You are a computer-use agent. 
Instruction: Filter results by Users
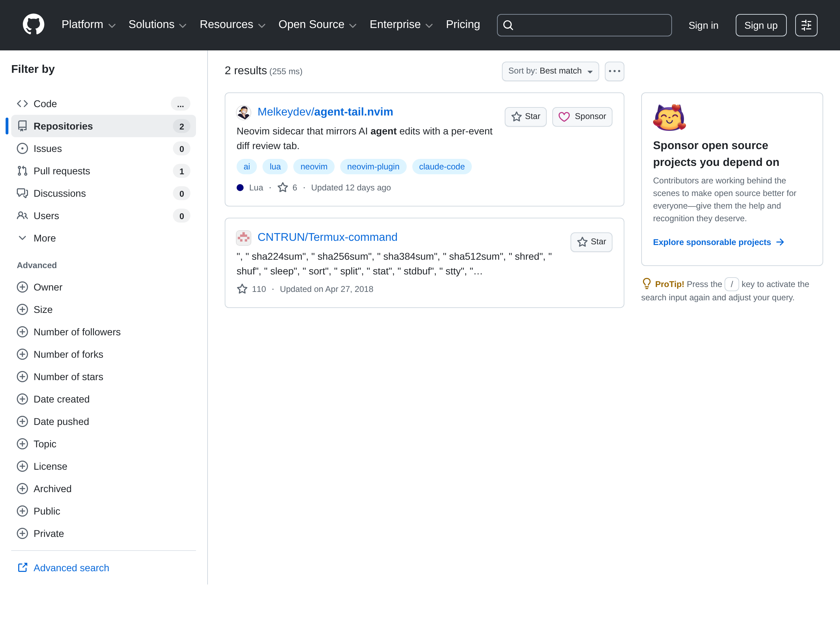click(103, 216)
